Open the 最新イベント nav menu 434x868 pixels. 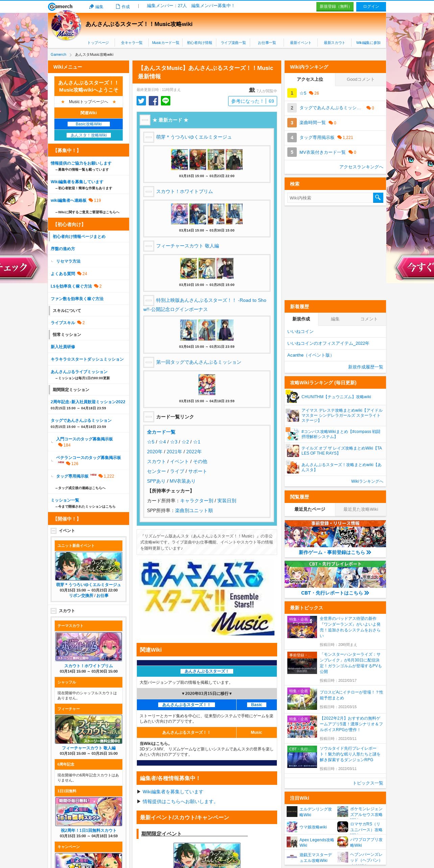[300, 43]
